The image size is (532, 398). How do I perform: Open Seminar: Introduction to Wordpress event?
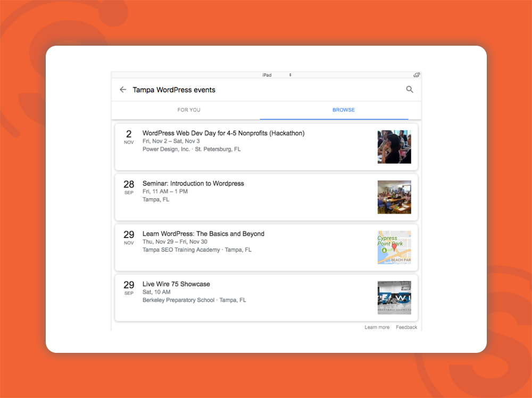tap(193, 183)
